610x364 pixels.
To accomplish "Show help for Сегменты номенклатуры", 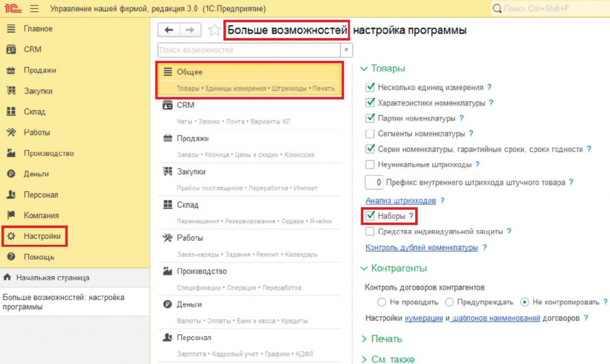I will pos(471,133).
